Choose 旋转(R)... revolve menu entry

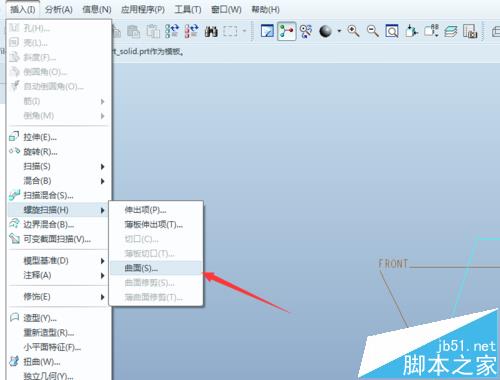58,152
